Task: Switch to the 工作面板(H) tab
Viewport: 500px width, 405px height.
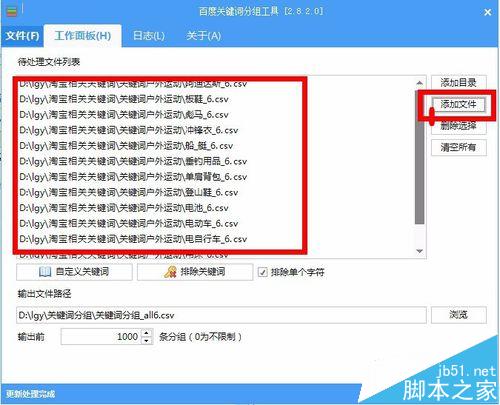Action: (82, 36)
